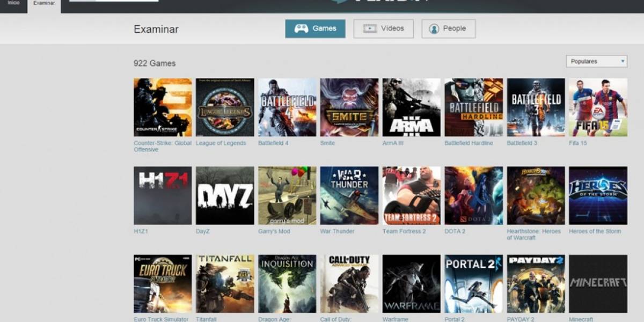Click the Counter-Strike: Global Offensive title link

pyautogui.click(x=163, y=146)
